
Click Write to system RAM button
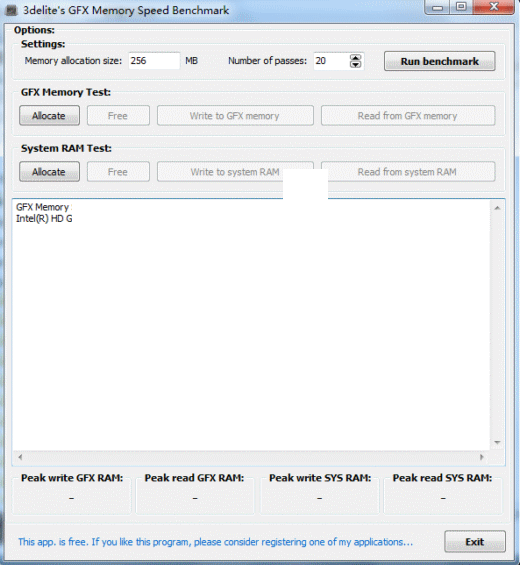235,172
